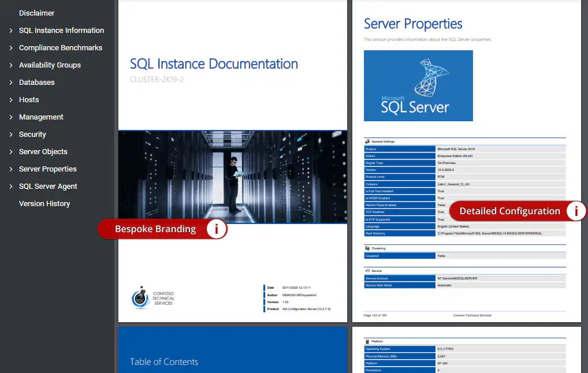Expand the Availability Groups chevron
This screenshot has height=373, width=588.
click(x=11, y=65)
